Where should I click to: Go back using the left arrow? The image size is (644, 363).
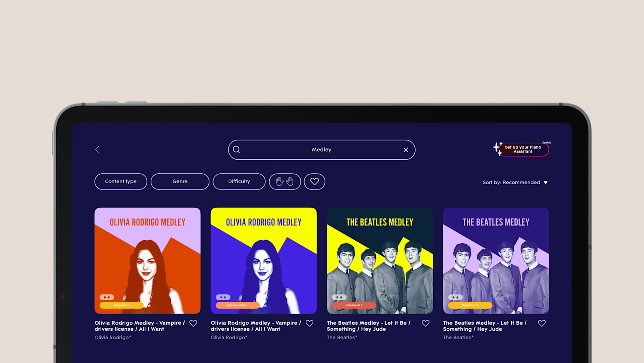coord(97,149)
